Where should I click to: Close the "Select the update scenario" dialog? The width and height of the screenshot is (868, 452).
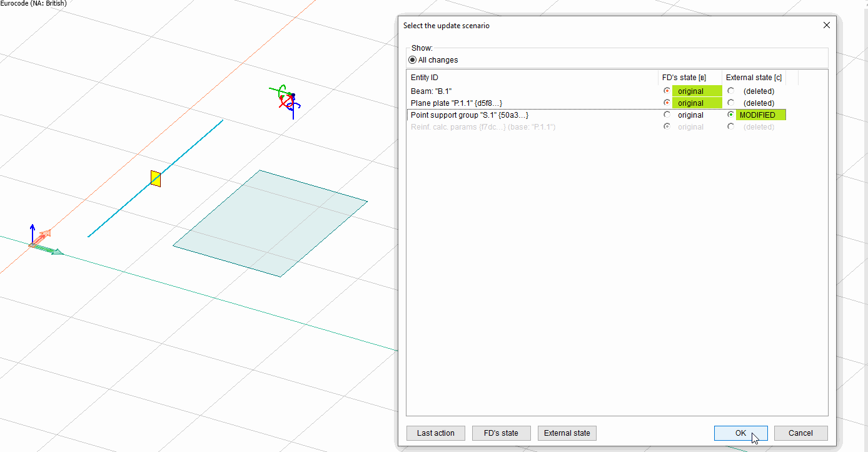click(x=827, y=25)
